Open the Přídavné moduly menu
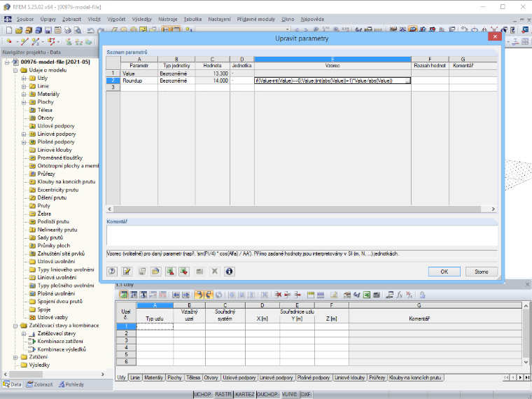532x399 pixels. 255,20
